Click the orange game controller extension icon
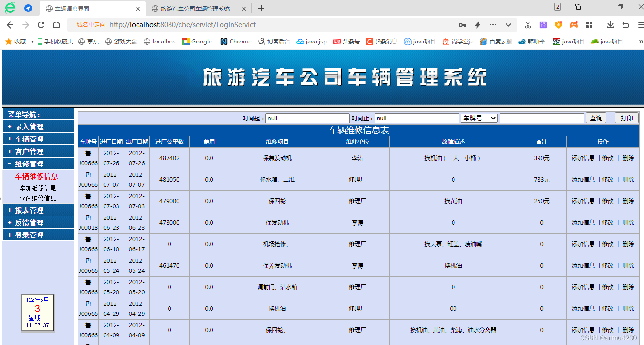The height and width of the screenshot is (345, 644). coord(574,24)
